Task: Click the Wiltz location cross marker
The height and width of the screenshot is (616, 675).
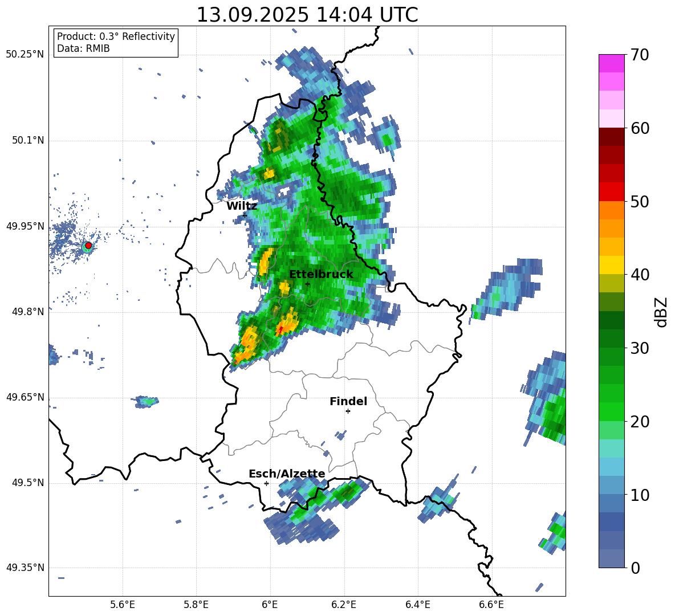Action: click(x=245, y=215)
